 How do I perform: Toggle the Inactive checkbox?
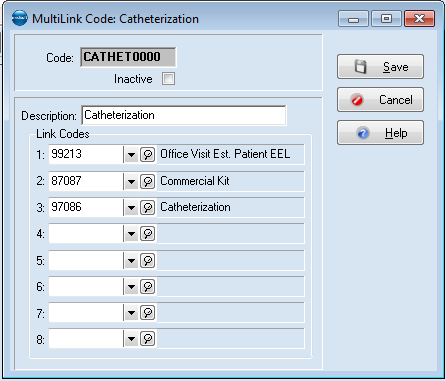[168, 79]
